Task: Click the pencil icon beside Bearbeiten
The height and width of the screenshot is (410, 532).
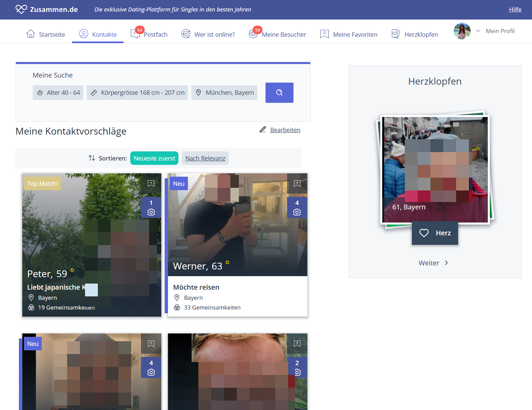Action: (263, 130)
